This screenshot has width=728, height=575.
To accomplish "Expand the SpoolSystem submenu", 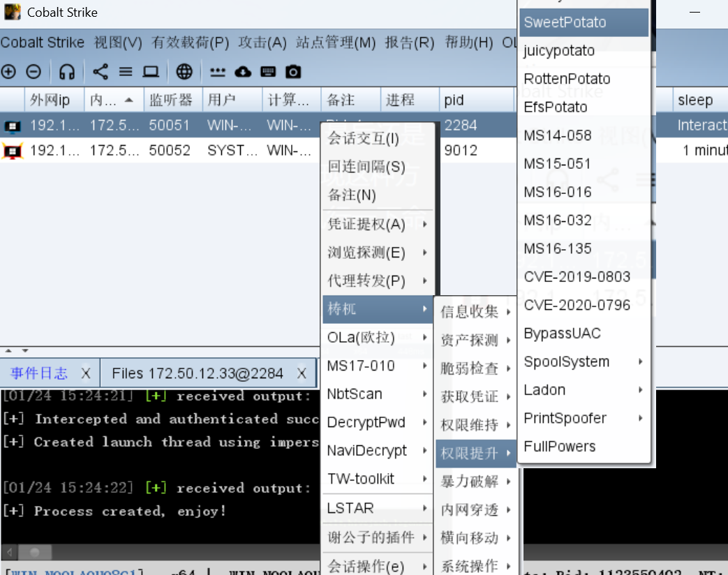I will click(584, 362).
